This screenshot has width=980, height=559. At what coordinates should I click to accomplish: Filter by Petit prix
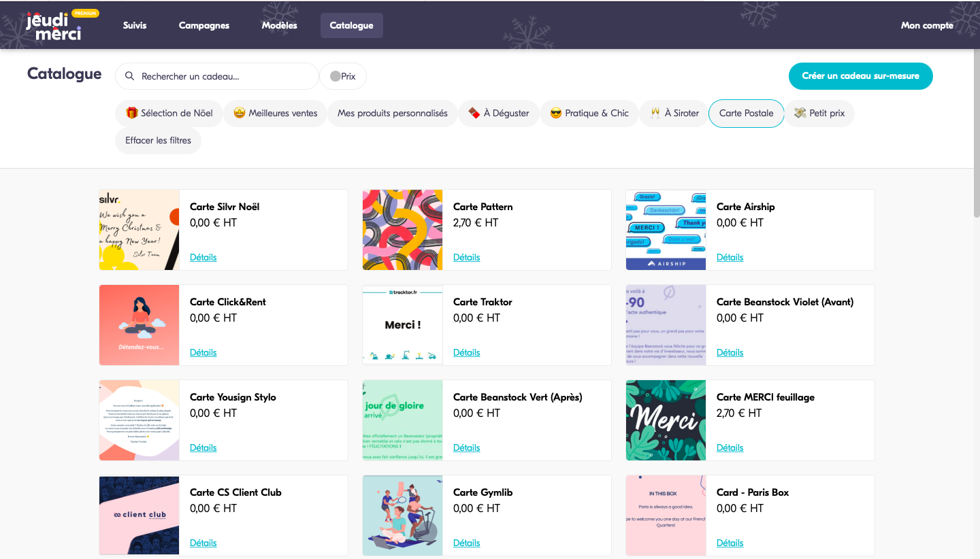coord(819,113)
